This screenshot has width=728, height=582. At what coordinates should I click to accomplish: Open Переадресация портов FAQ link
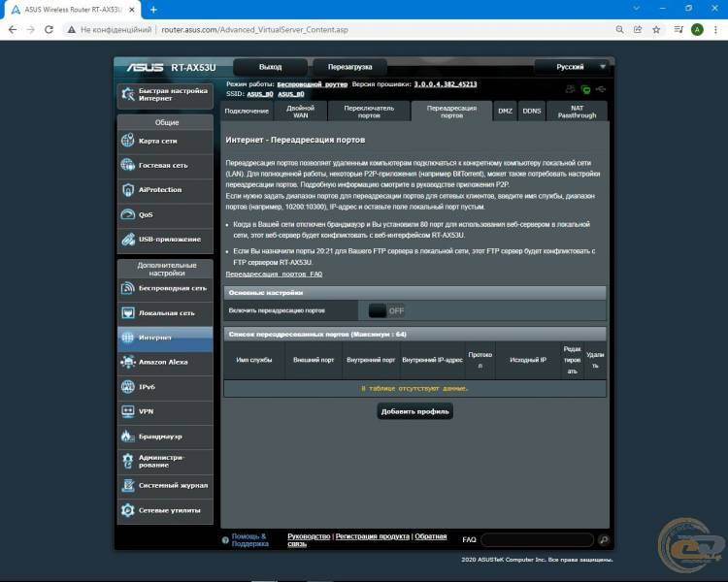274,274
